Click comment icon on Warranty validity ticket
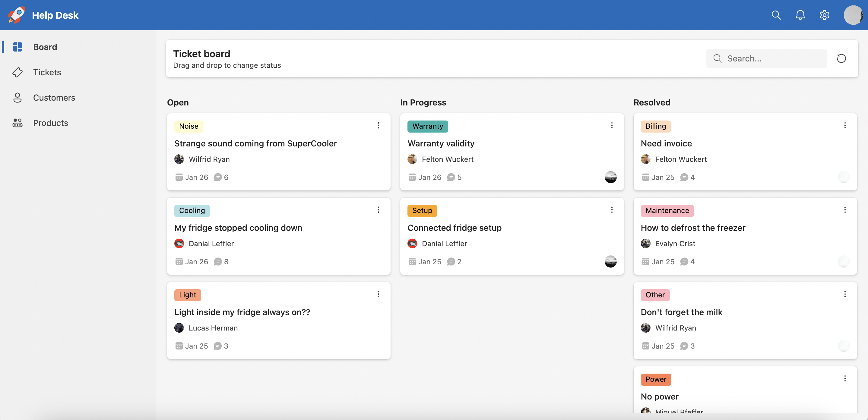 (451, 177)
